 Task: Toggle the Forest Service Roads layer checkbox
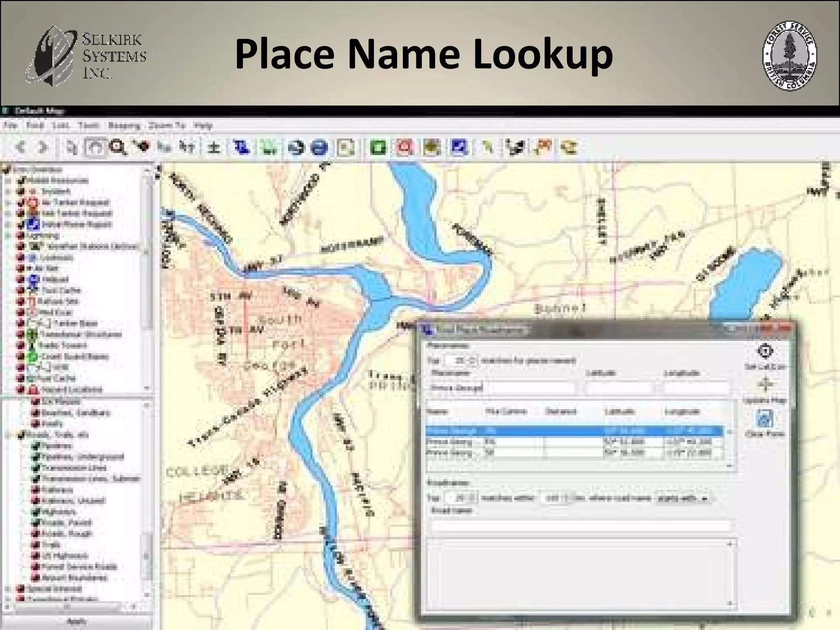tap(35, 567)
